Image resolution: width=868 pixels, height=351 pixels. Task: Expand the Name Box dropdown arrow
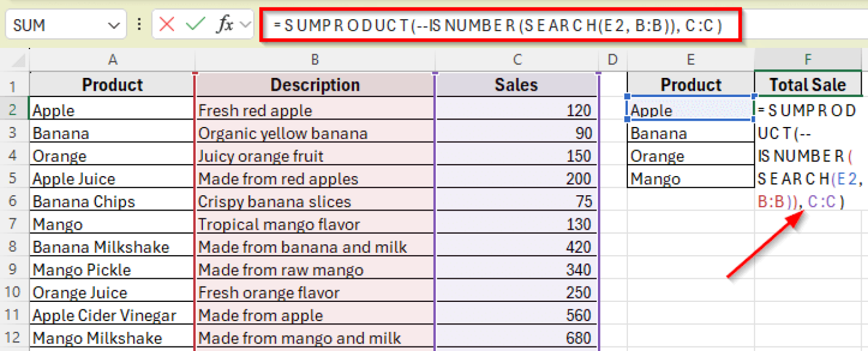113,25
